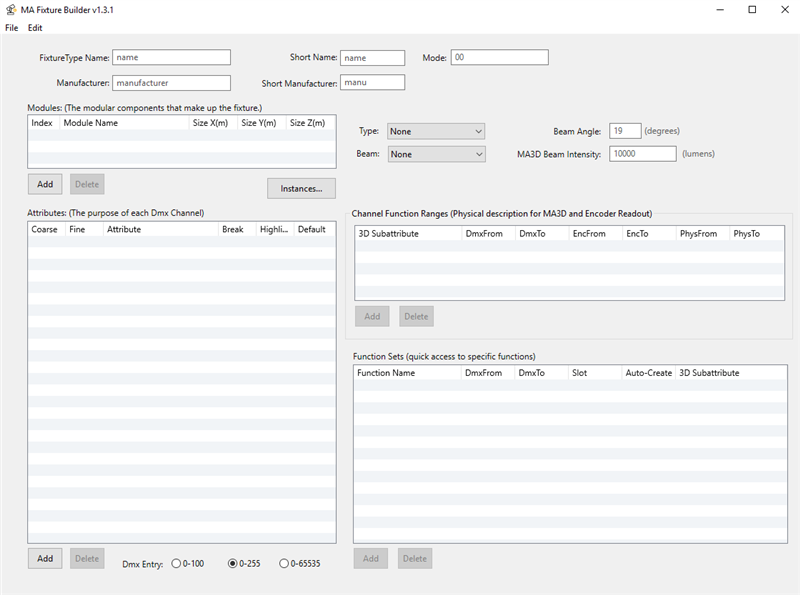Viewport: 800px width, 595px height.
Task: Select the 0-65535 Dmx Entry option
Action: tap(299, 563)
